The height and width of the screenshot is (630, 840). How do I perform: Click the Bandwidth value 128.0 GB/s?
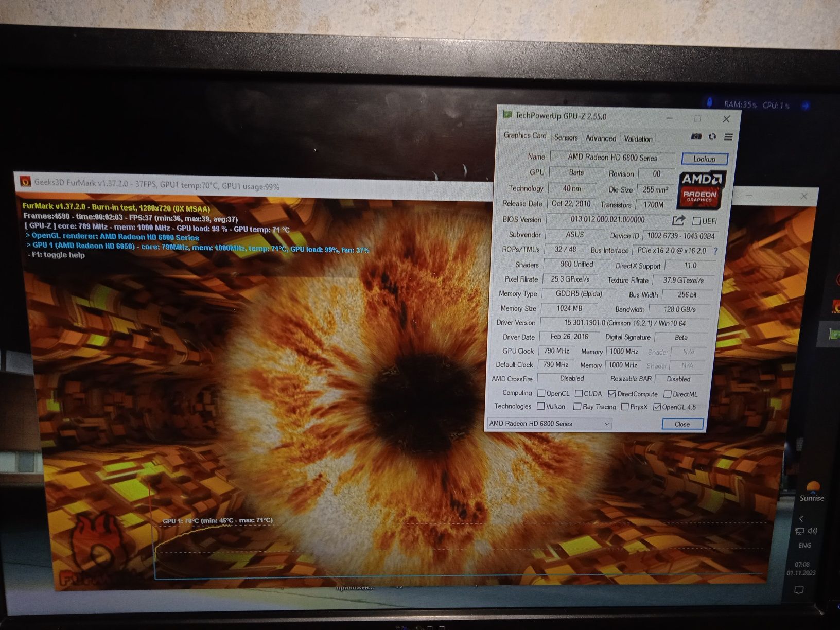(679, 309)
